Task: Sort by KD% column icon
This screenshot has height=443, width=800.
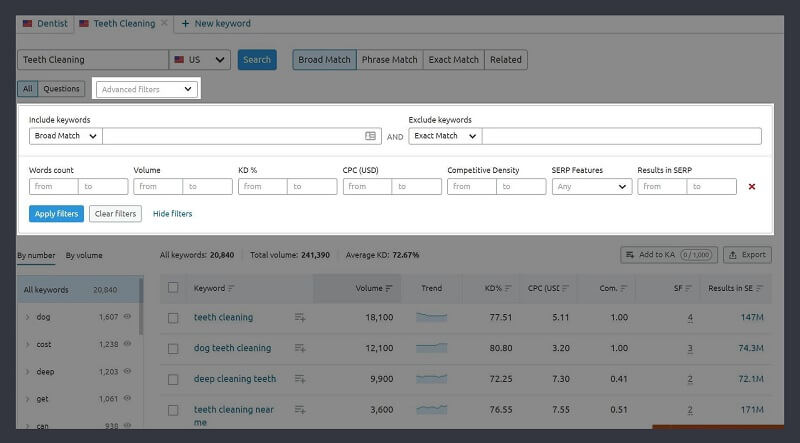Action: (x=508, y=288)
